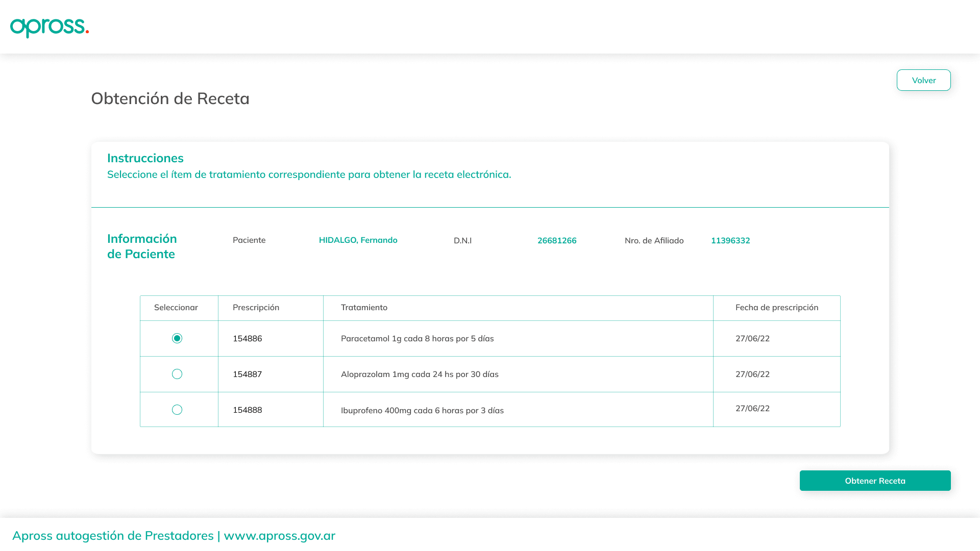Click the D.N.I value 26681266
This screenshot has width=980, height=551.
(557, 240)
